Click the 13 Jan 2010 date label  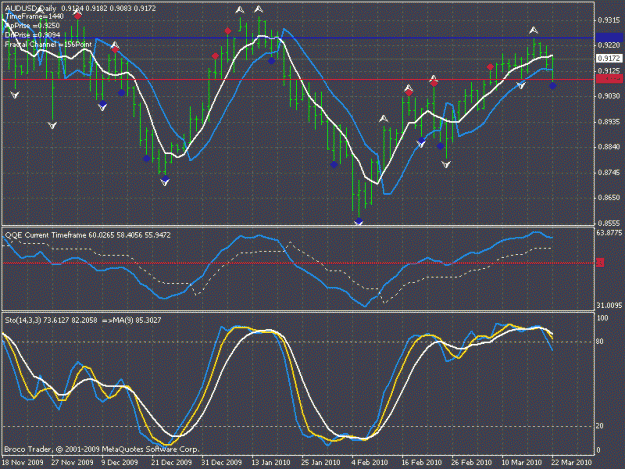tap(271, 462)
